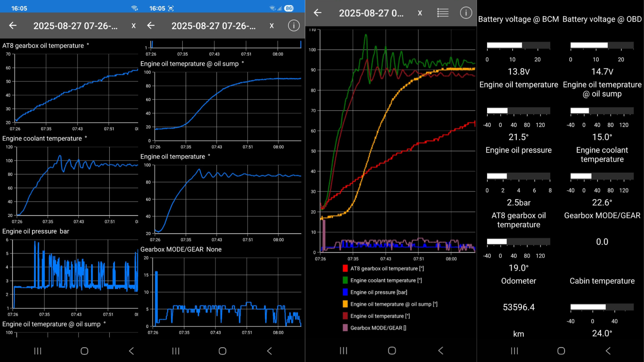Toggle Engine coolant temperature green legend swatch
This screenshot has width=644, height=362.
(345, 280)
